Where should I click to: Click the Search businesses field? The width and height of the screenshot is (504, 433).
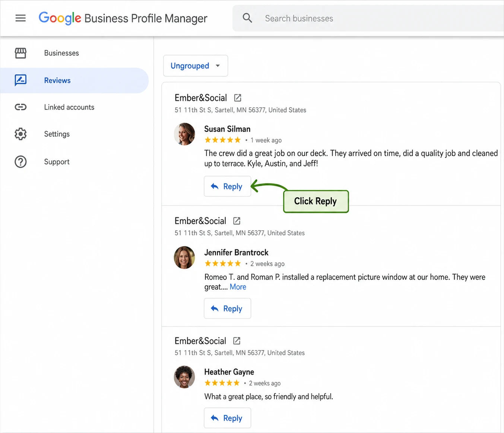pos(368,18)
